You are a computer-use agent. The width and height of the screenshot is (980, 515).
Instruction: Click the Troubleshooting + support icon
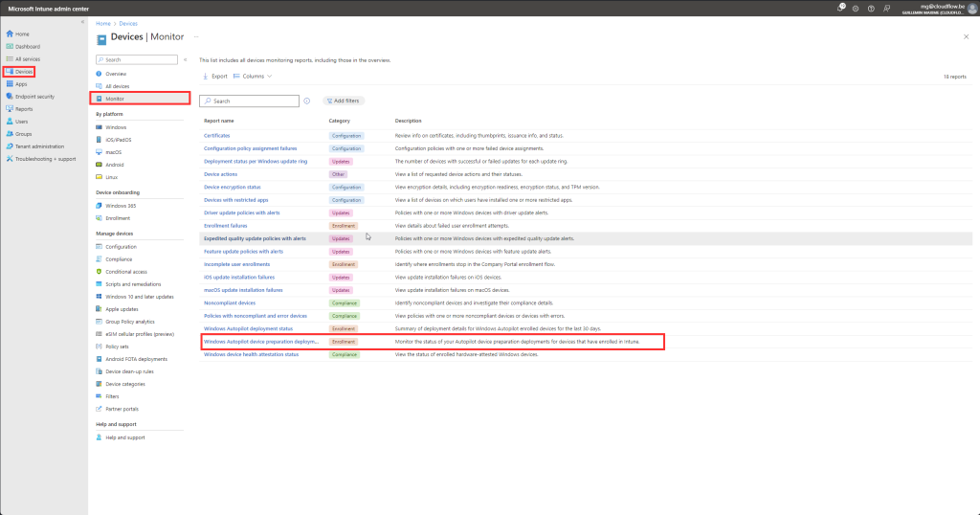click(10, 159)
